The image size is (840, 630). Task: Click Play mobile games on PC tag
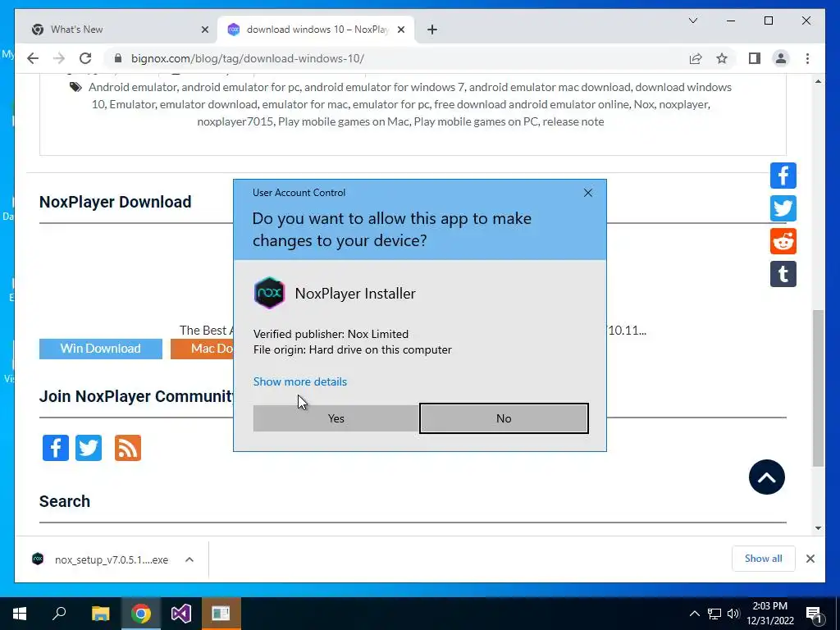click(x=476, y=121)
